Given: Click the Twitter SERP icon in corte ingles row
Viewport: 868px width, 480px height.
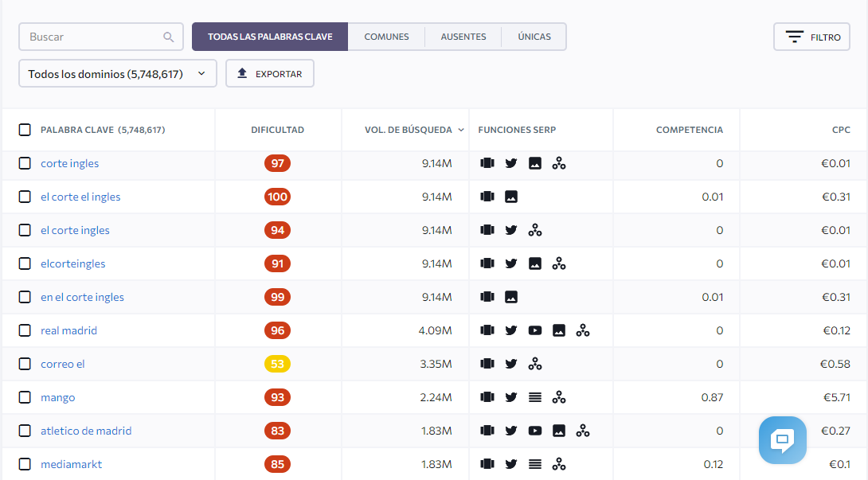Looking at the screenshot, I should point(511,163).
